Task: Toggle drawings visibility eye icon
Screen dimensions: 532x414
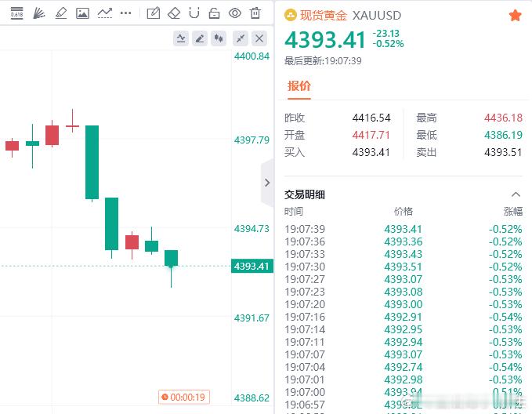Action: (235, 13)
